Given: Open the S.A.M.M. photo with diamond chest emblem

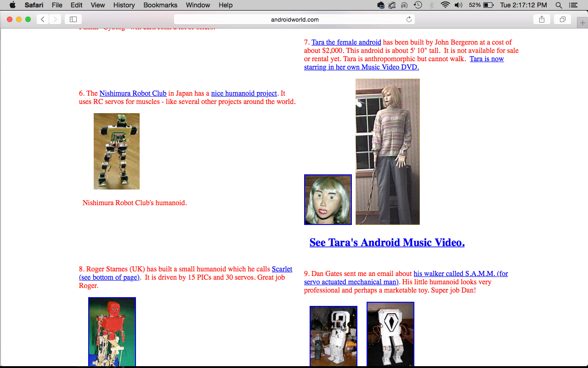Looking at the screenshot, I should point(390,334).
